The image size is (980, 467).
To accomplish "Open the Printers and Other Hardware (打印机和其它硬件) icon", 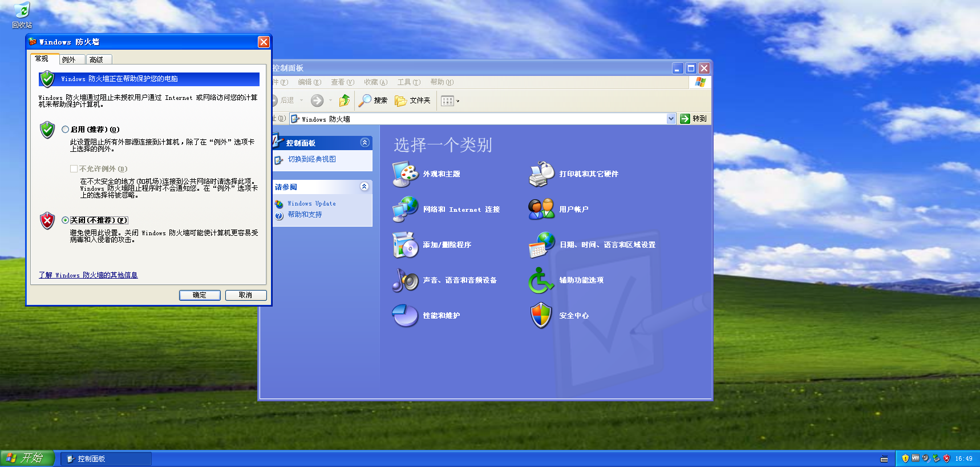I will point(541,174).
